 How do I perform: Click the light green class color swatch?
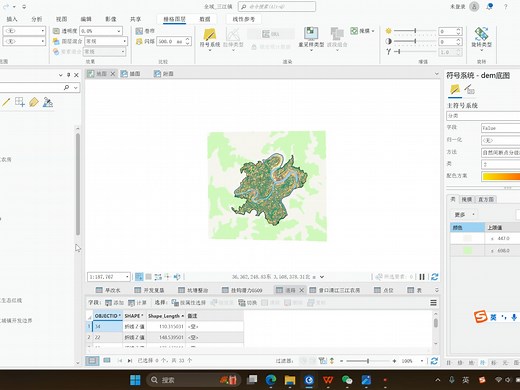coord(468,250)
